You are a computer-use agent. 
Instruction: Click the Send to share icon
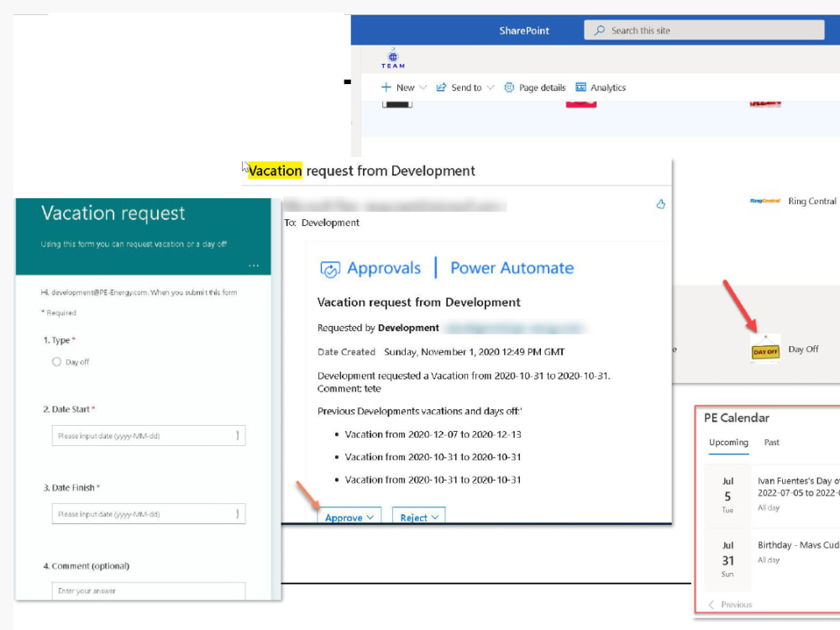pos(442,87)
